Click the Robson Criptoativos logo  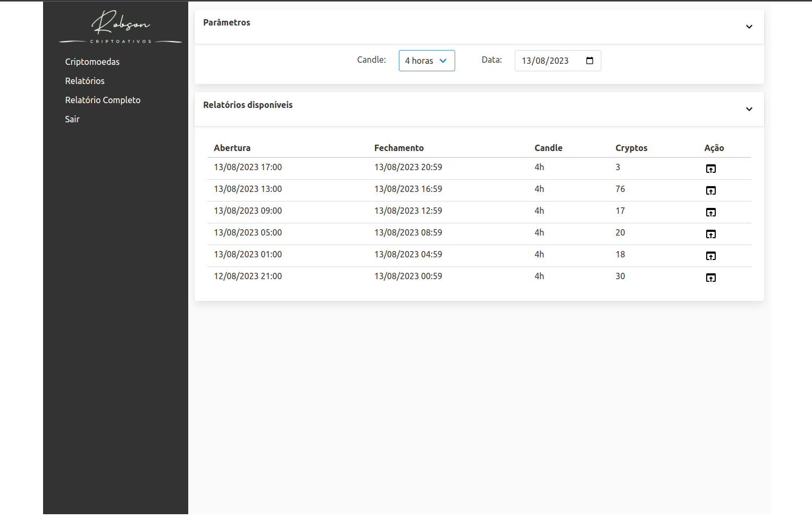point(121,27)
